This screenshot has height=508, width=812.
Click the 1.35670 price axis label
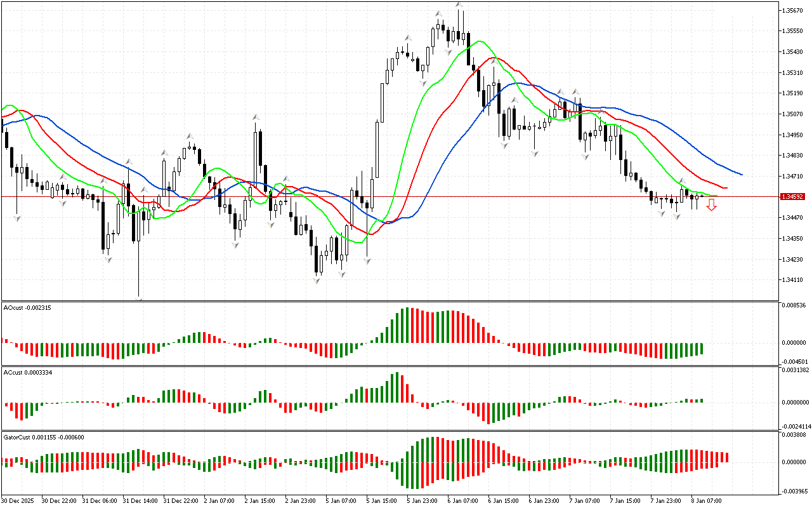tap(792, 10)
